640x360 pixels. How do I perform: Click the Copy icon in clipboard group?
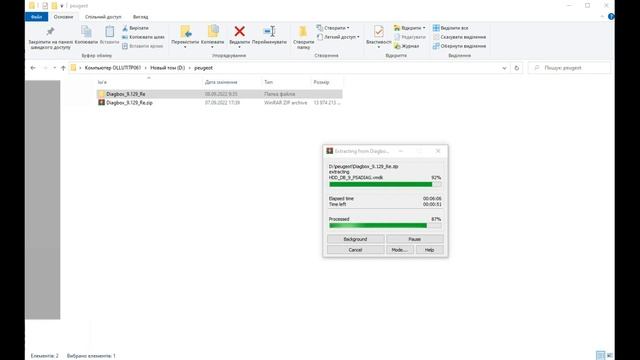pyautogui.click(x=86, y=32)
